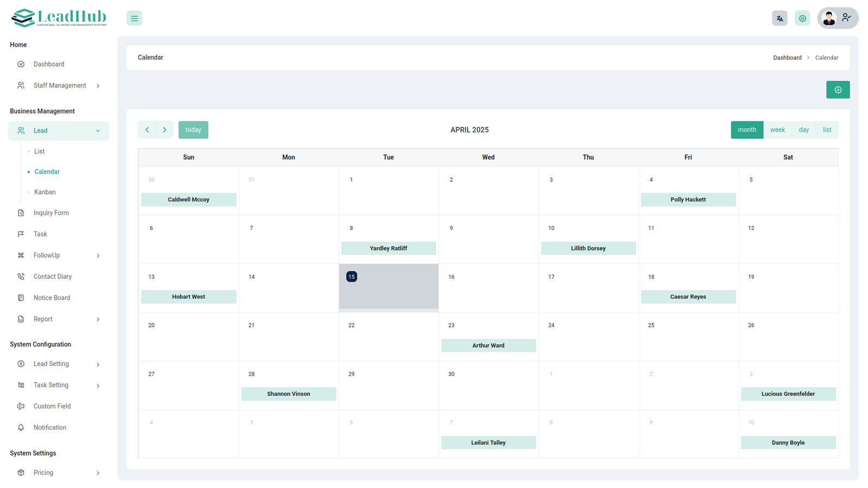Collapse the Lead menu section
The width and height of the screenshot is (868, 488).
tap(59, 131)
